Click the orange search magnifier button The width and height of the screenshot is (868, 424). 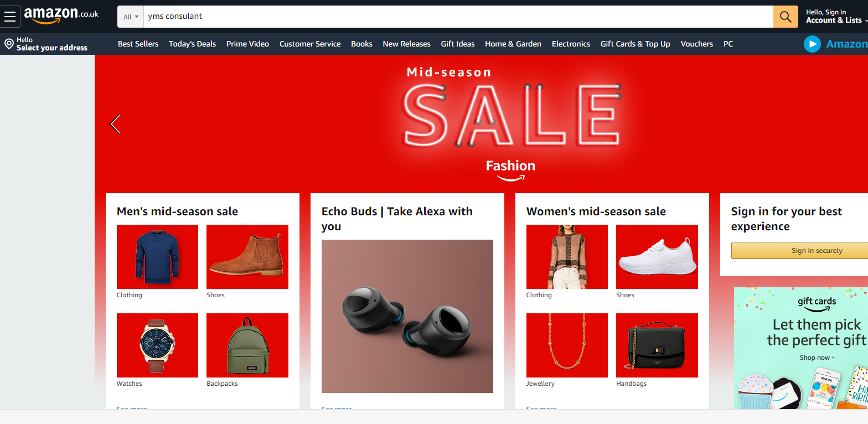[786, 17]
